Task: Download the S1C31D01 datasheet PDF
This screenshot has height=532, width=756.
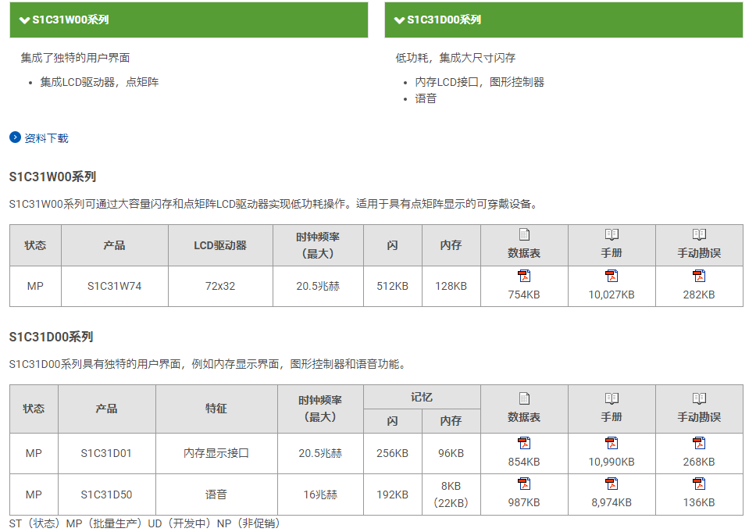Action: tap(524, 444)
